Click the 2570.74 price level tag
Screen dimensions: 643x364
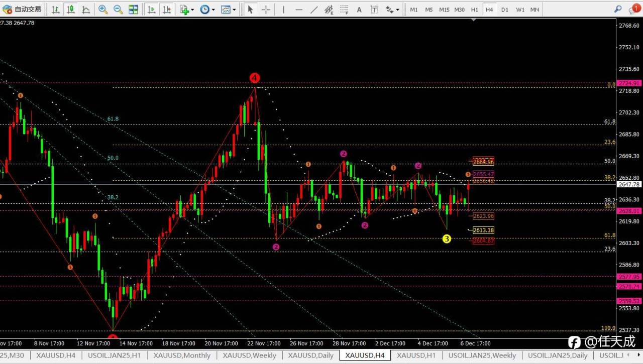(x=629, y=286)
